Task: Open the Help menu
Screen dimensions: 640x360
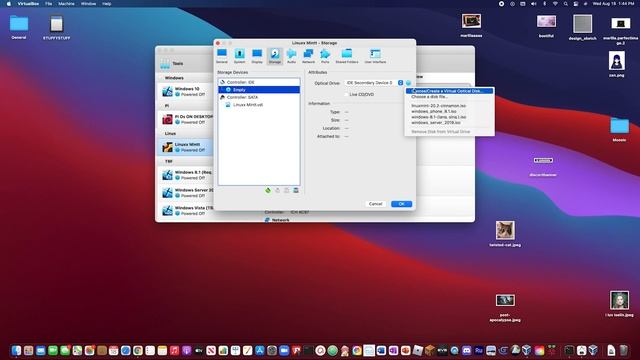Action: pyautogui.click(x=107, y=4)
